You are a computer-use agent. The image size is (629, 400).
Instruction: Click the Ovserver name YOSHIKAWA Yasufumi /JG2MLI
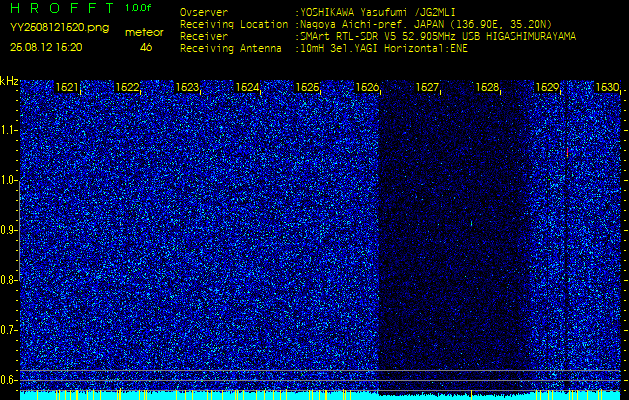[377, 12]
